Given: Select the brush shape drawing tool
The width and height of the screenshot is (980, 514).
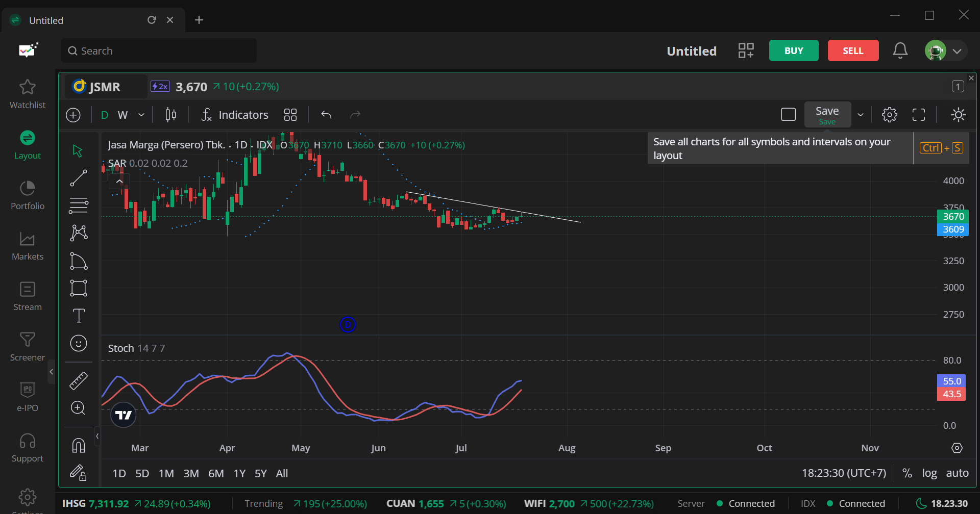Looking at the screenshot, I should (x=78, y=261).
